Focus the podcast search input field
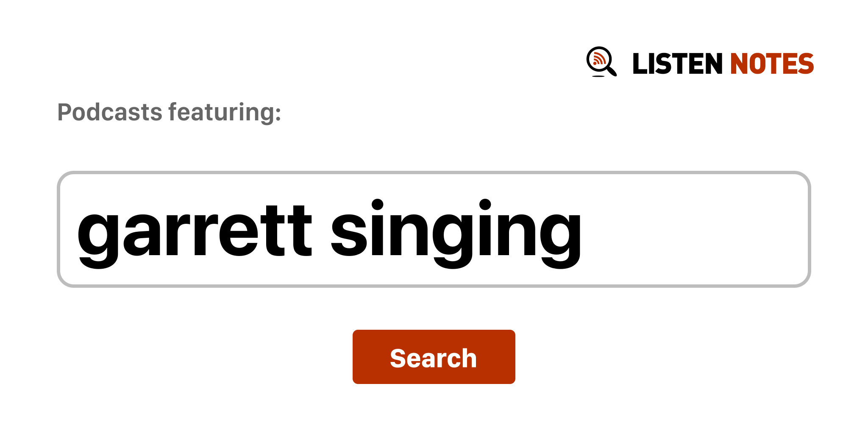 (x=434, y=229)
